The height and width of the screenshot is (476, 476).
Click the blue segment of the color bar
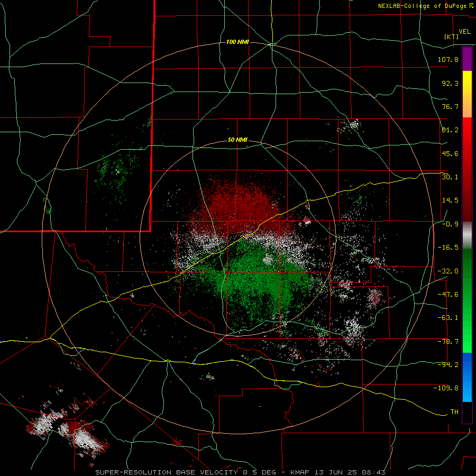point(467,377)
